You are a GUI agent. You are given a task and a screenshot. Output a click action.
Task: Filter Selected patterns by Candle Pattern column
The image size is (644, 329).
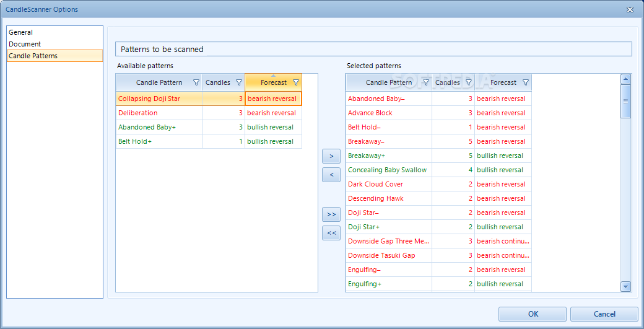tap(426, 82)
